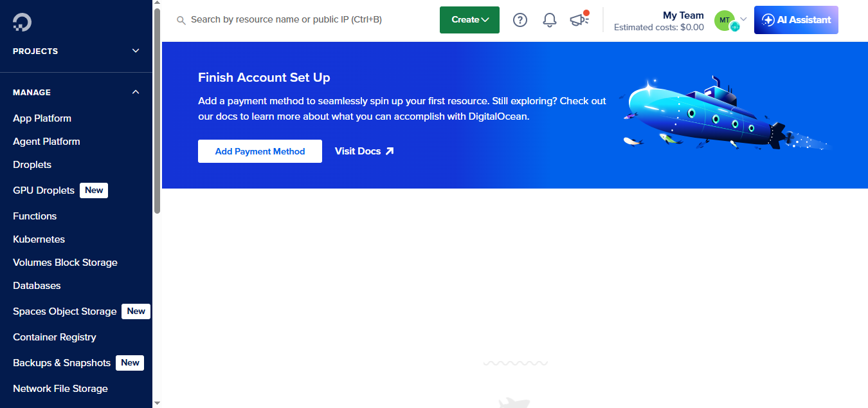This screenshot has width=868, height=408.
Task: Open Network File Storage
Action: click(x=60, y=389)
